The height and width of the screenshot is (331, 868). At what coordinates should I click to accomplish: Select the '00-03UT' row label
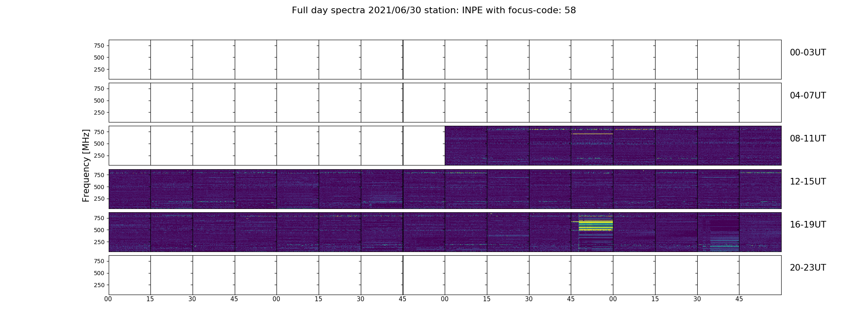point(808,53)
